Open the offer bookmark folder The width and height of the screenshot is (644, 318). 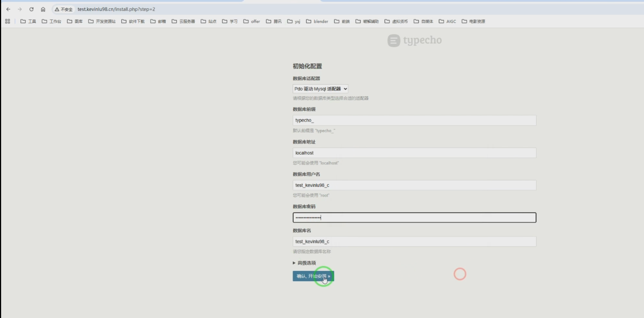251,21
